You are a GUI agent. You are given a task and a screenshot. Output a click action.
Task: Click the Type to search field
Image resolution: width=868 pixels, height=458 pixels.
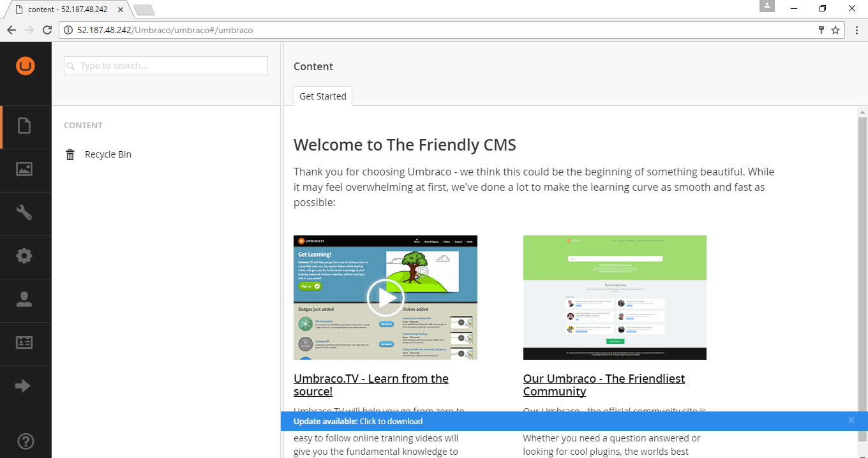(166, 66)
